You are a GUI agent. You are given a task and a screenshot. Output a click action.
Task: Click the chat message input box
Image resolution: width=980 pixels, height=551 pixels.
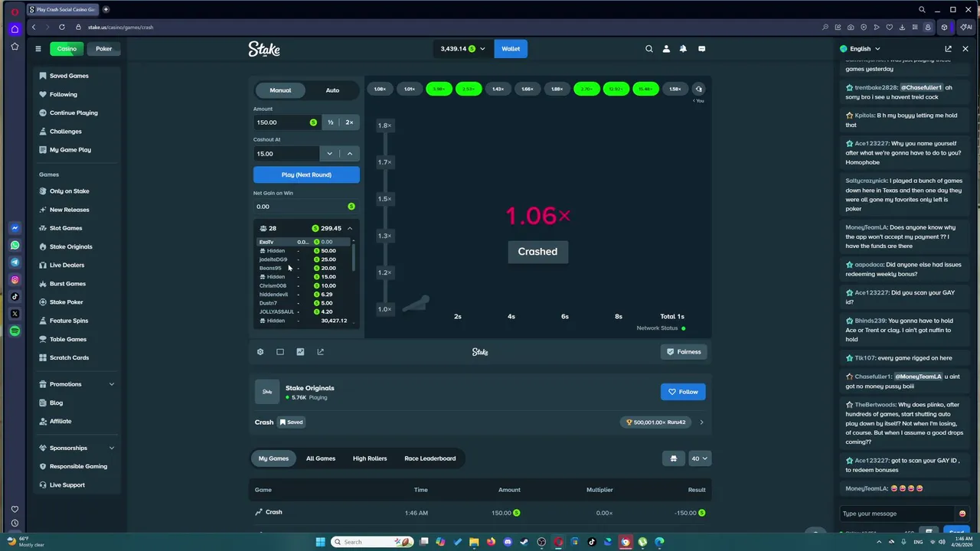(896, 514)
